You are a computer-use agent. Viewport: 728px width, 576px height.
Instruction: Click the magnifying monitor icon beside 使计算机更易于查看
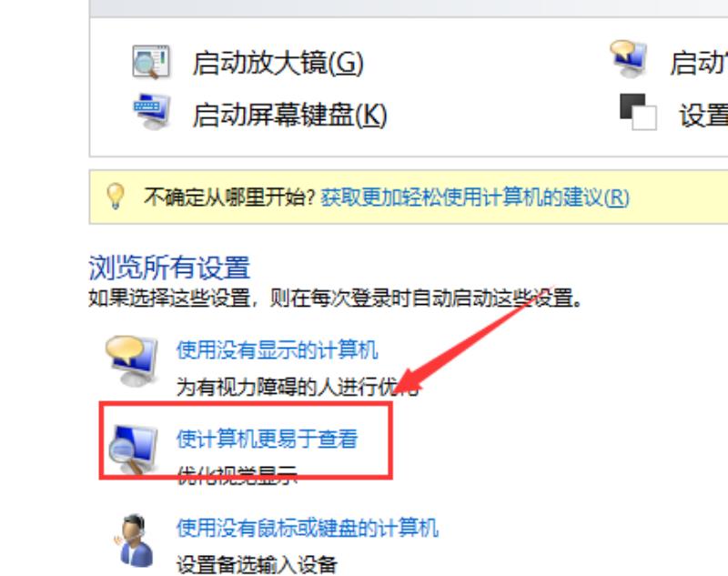pyautogui.click(x=132, y=450)
